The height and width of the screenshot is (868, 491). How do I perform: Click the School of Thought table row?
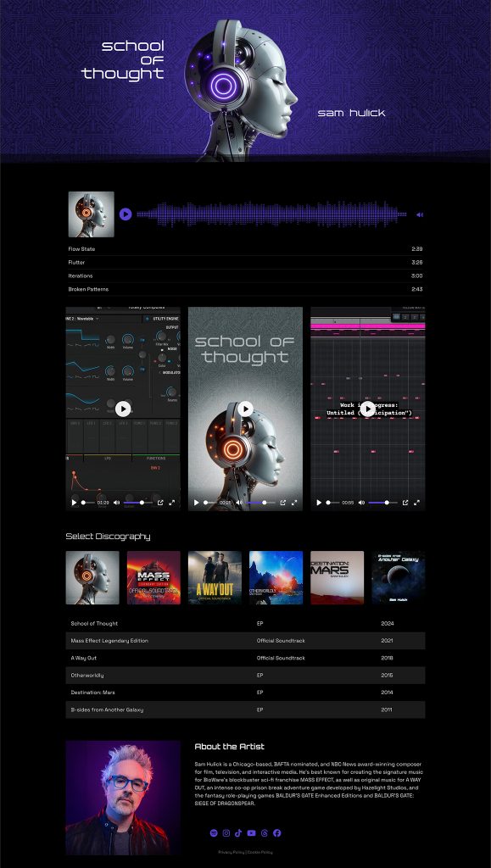point(245,623)
